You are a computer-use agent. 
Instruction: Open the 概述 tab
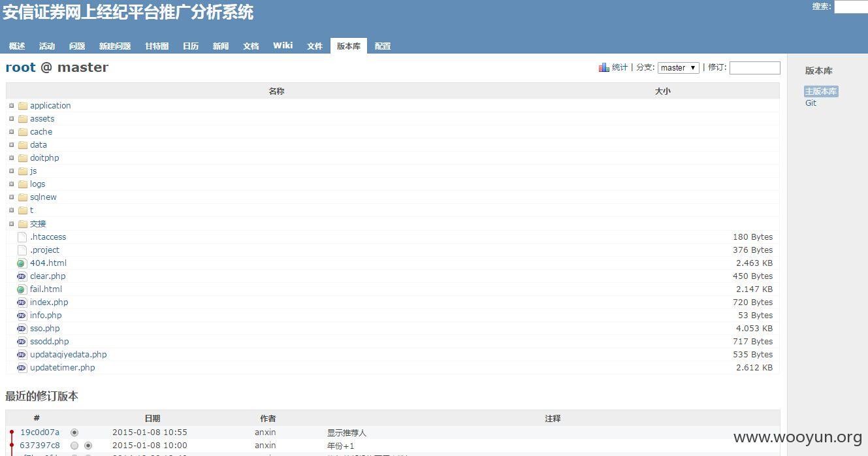point(17,46)
